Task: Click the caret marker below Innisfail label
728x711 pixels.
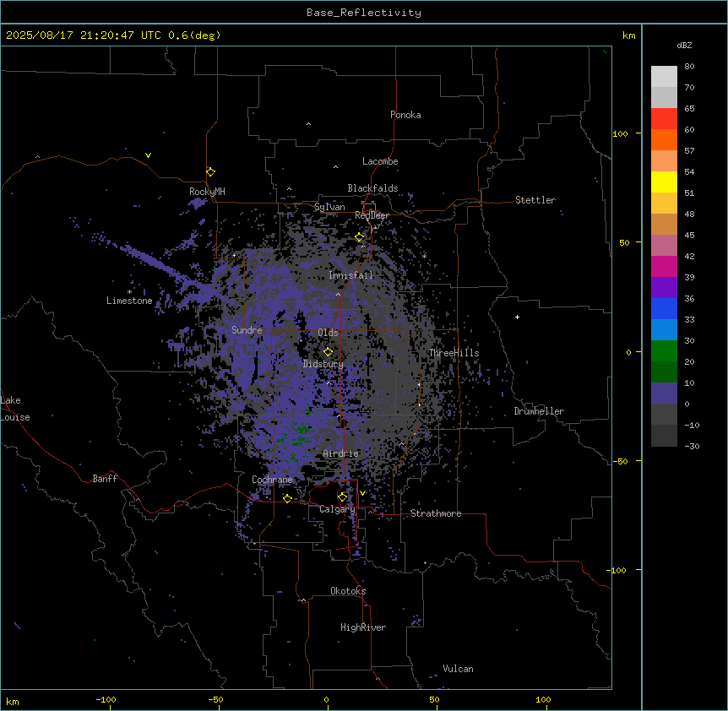Action: tap(338, 294)
